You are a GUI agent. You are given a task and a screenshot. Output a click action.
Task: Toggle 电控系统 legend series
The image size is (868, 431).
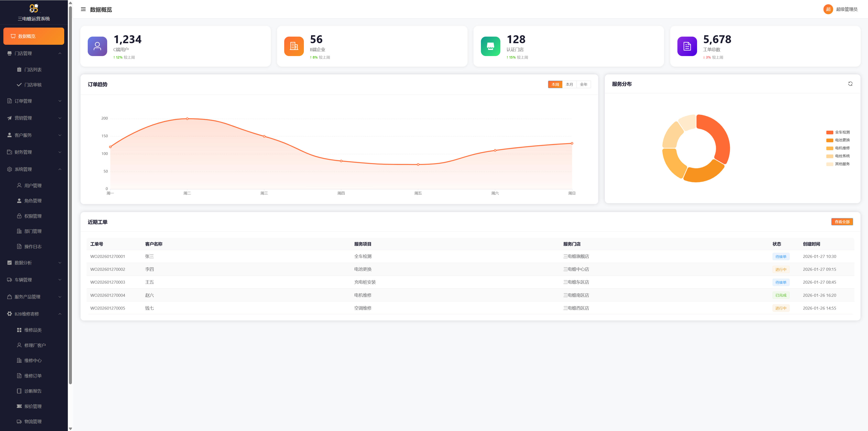point(838,156)
